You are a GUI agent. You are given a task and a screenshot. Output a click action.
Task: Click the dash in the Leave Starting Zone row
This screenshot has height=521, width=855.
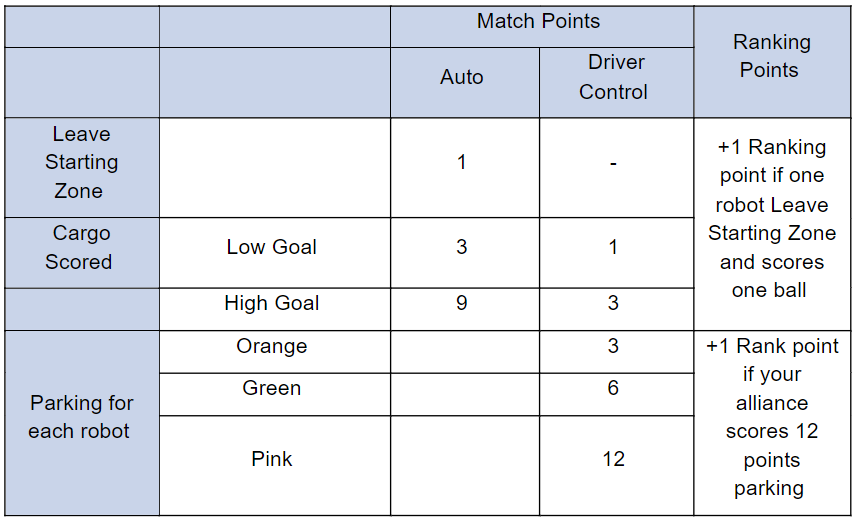point(614,162)
